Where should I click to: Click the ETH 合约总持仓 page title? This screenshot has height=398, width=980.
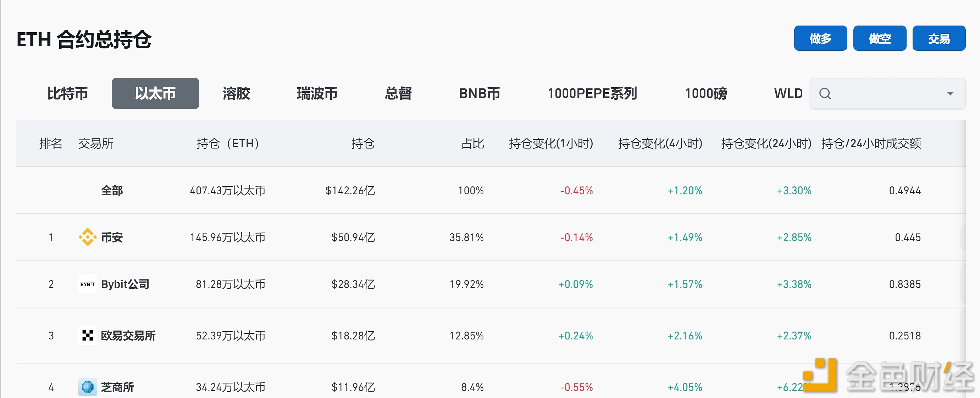tap(84, 39)
